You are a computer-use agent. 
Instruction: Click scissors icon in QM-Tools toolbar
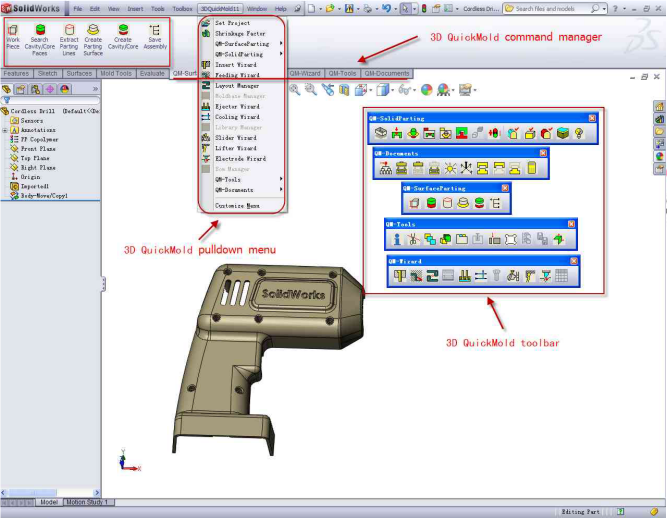[x=413, y=239]
